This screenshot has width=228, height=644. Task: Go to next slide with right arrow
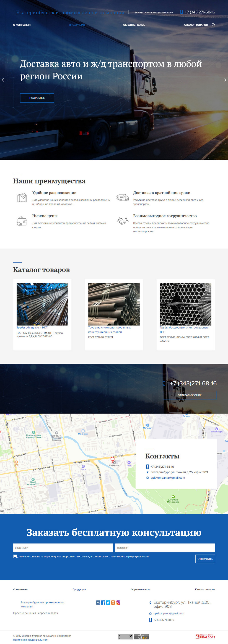(225, 80)
